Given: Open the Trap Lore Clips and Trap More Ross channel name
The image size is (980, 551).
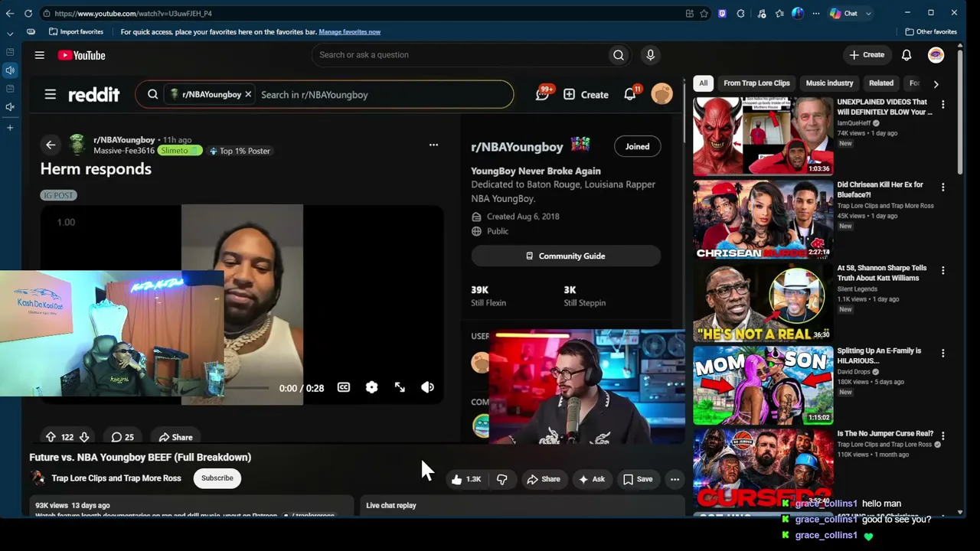Looking at the screenshot, I should coord(116,478).
